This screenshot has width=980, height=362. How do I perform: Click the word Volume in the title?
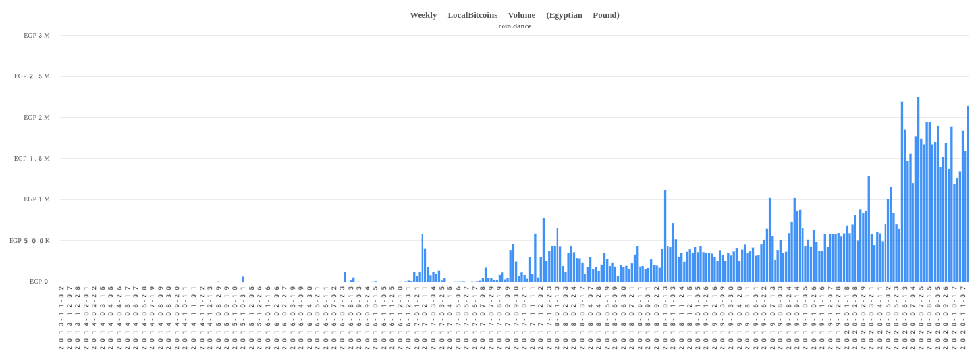(x=521, y=15)
